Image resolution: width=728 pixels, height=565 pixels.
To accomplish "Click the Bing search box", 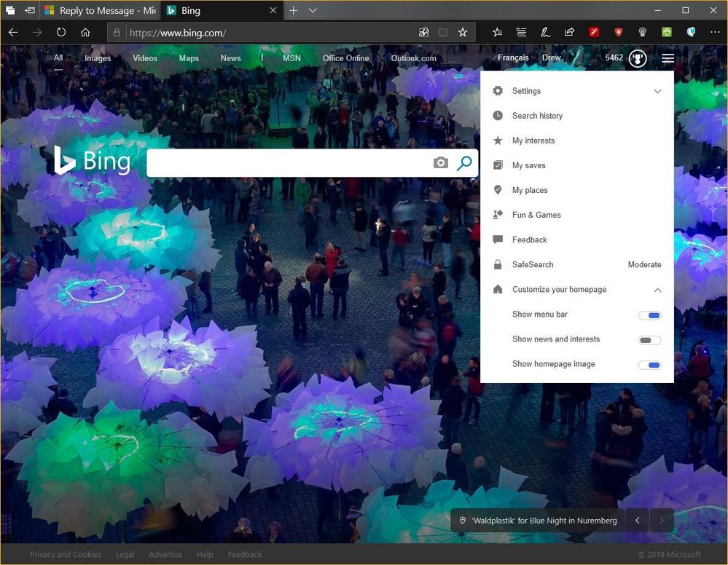I will 289,163.
